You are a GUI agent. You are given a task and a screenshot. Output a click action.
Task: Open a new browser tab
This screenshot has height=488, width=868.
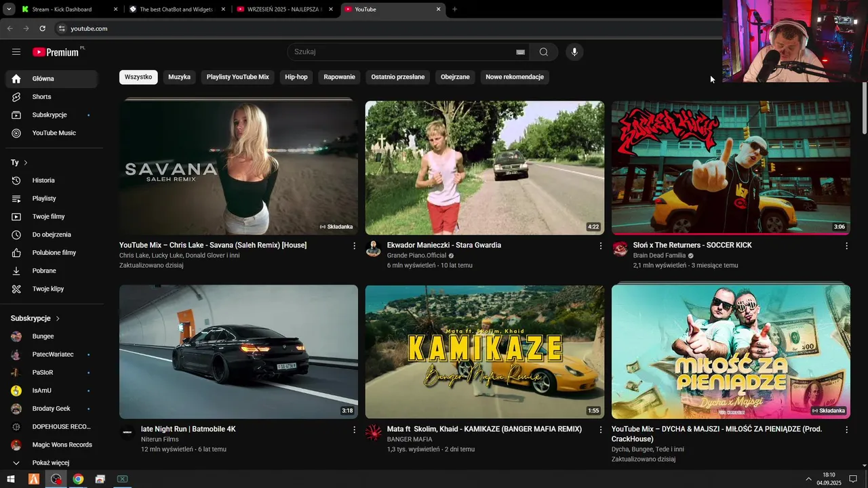(454, 9)
